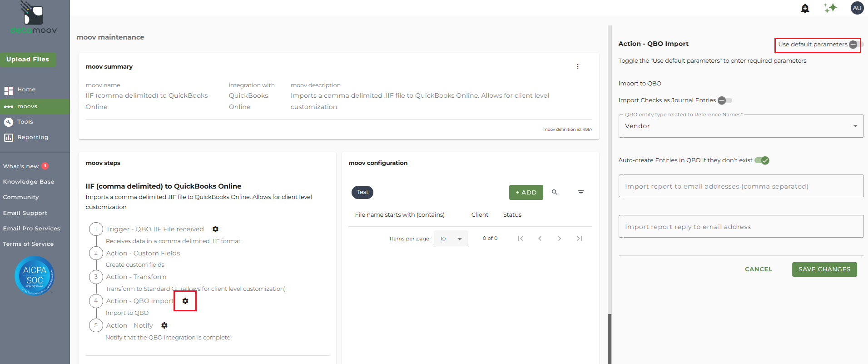Click the Upload Files button
Image resolution: width=868 pixels, height=364 pixels.
coord(28,60)
